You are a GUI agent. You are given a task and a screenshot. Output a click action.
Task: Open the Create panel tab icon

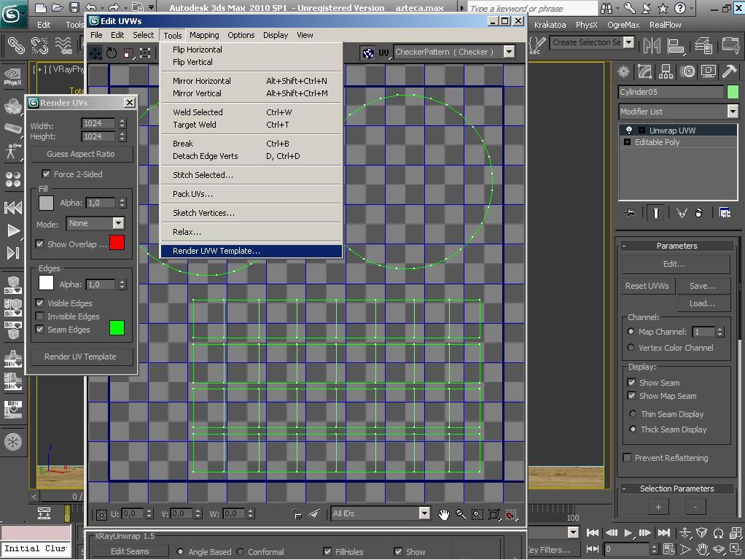(x=623, y=71)
